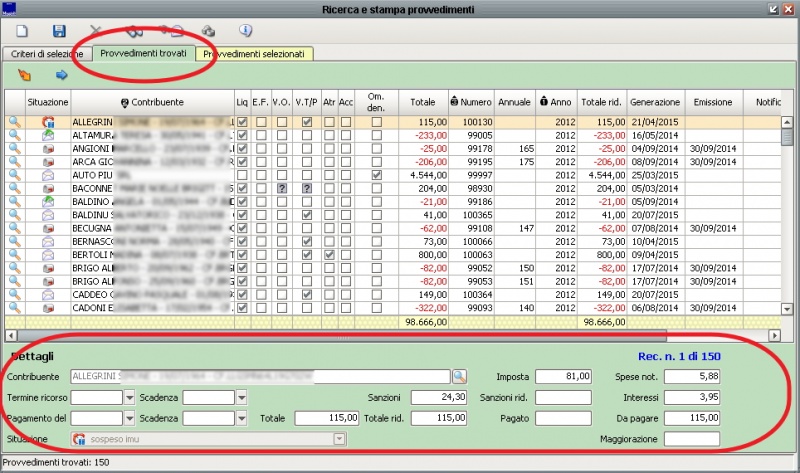Click the orange tag selection icon
The width and height of the screenshot is (800, 473).
(25, 74)
